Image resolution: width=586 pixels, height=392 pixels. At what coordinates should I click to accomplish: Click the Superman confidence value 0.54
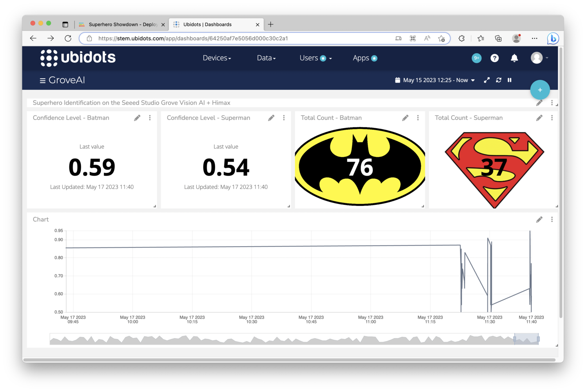226,167
